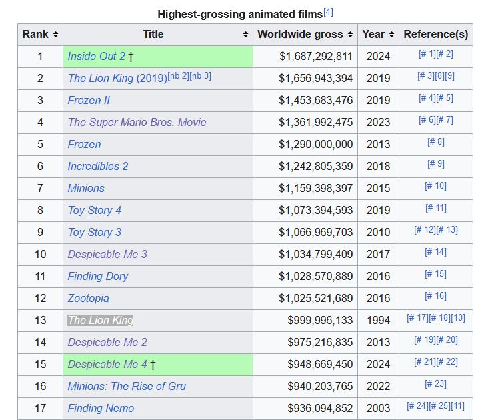Open the Despicable Me 4 link

(x=107, y=365)
